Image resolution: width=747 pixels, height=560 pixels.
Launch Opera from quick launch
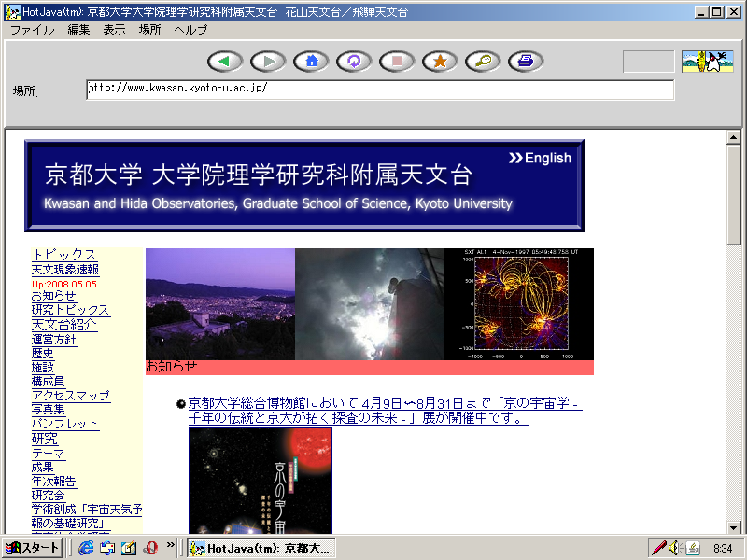(150, 548)
